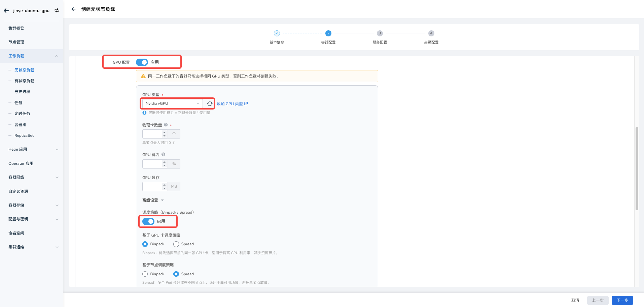Refresh the GPU 类型 list
The width and height of the screenshot is (644, 307).
[210, 103]
